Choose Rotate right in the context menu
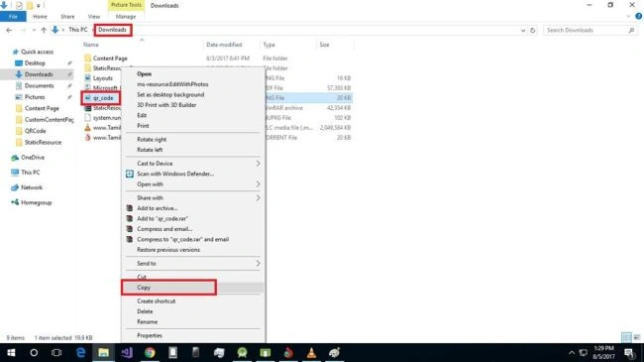This screenshot has height=362, width=644. [x=152, y=140]
